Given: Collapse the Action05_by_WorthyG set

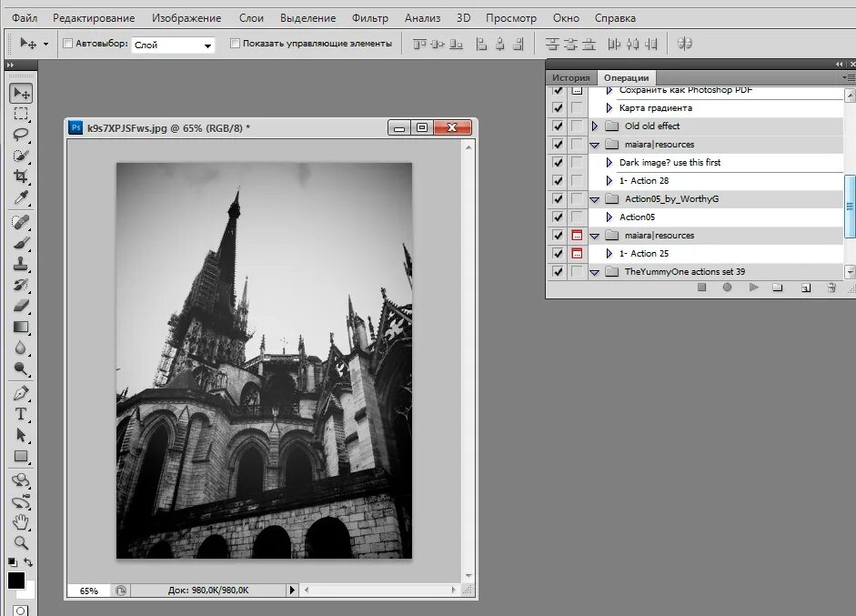Looking at the screenshot, I should [595, 199].
